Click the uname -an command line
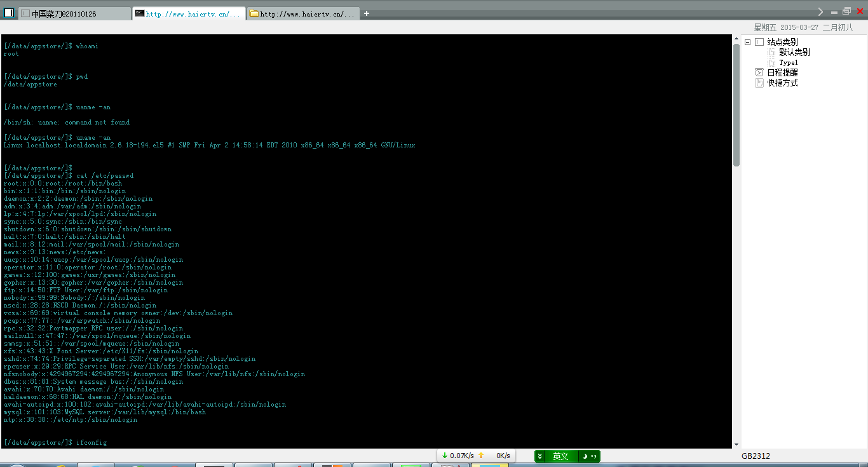The width and height of the screenshot is (868, 467). click(x=57, y=137)
